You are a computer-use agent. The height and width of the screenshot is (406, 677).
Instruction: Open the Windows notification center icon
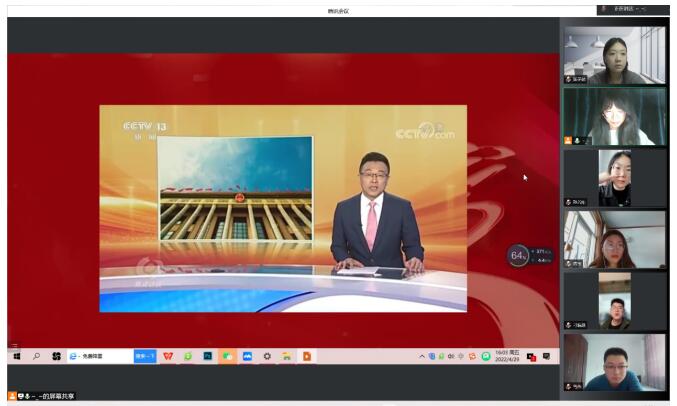547,356
